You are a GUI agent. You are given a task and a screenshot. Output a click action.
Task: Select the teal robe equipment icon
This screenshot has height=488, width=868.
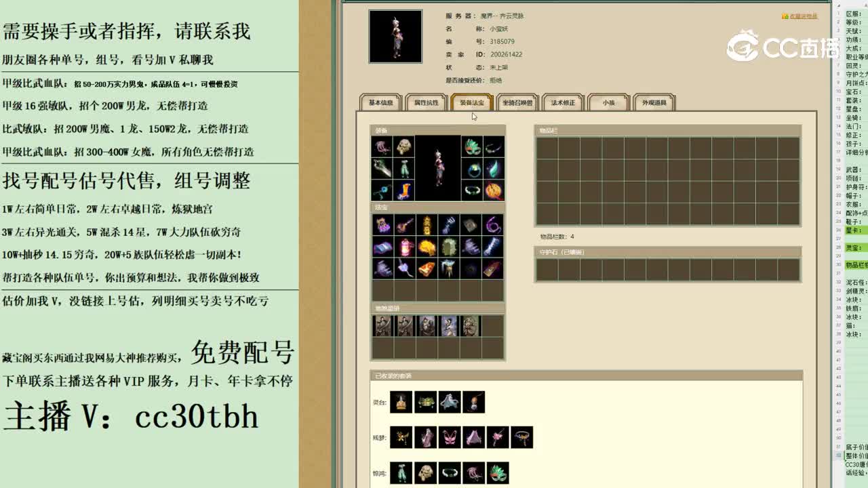click(404, 168)
